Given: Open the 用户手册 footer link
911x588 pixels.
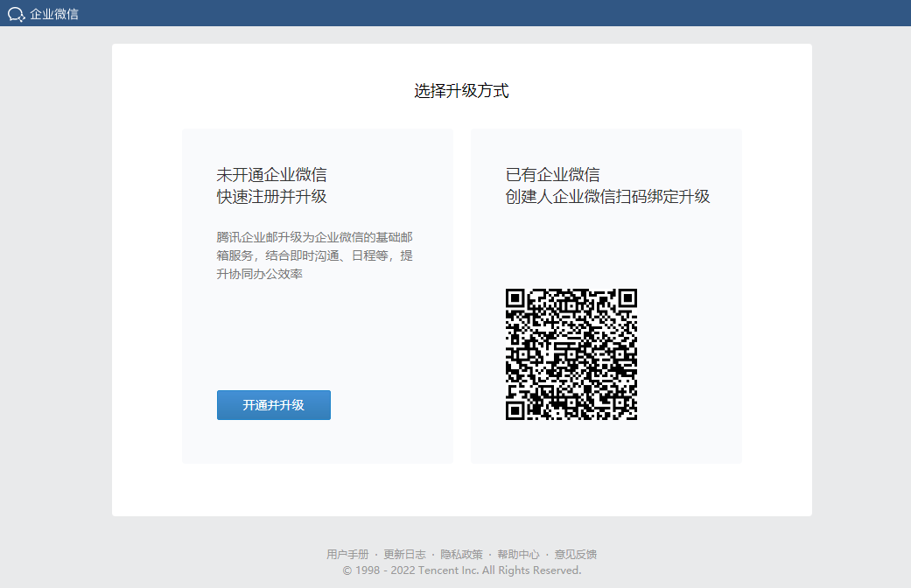Looking at the screenshot, I should (x=347, y=554).
